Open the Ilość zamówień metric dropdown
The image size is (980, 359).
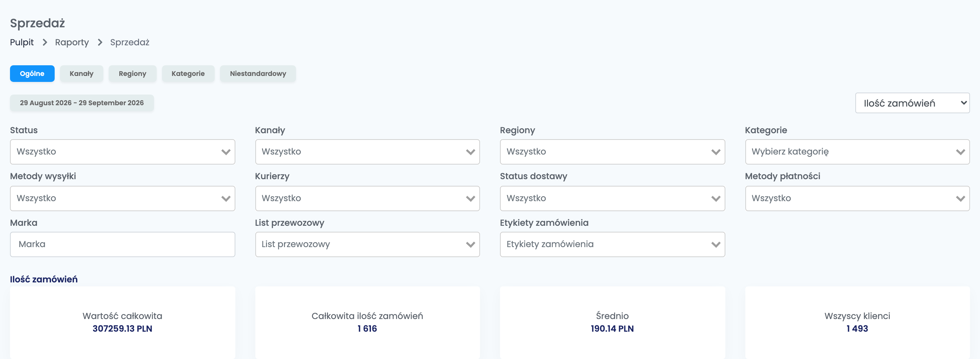click(x=912, y=103)
